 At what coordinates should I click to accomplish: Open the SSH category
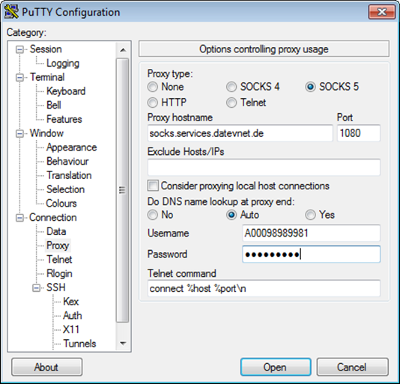pos(56,287)
